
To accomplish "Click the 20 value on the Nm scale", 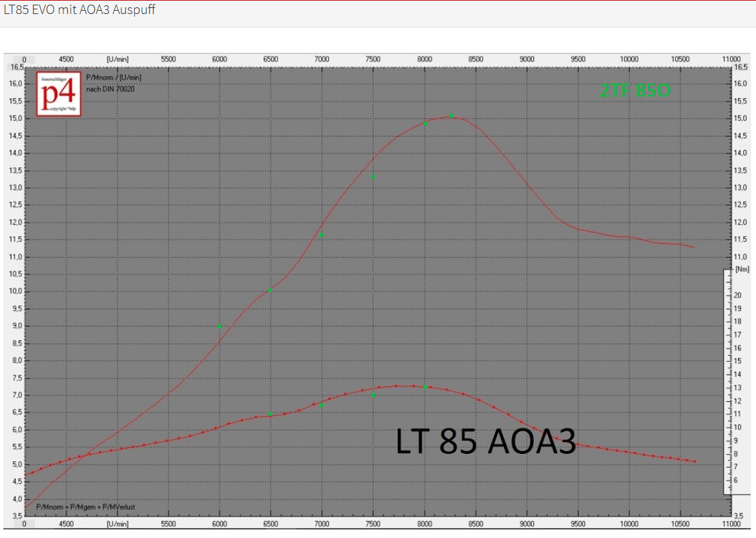I will [x=737, y=295].
